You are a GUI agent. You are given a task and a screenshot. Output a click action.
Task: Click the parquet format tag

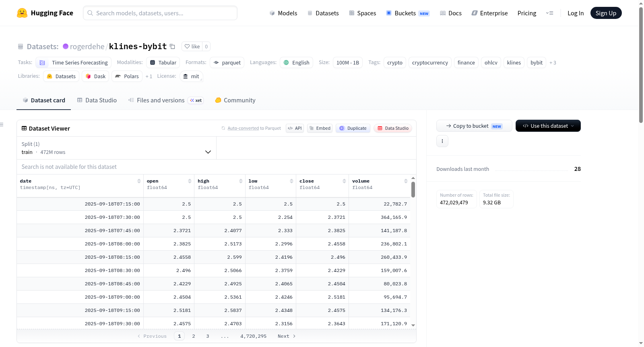227,62
